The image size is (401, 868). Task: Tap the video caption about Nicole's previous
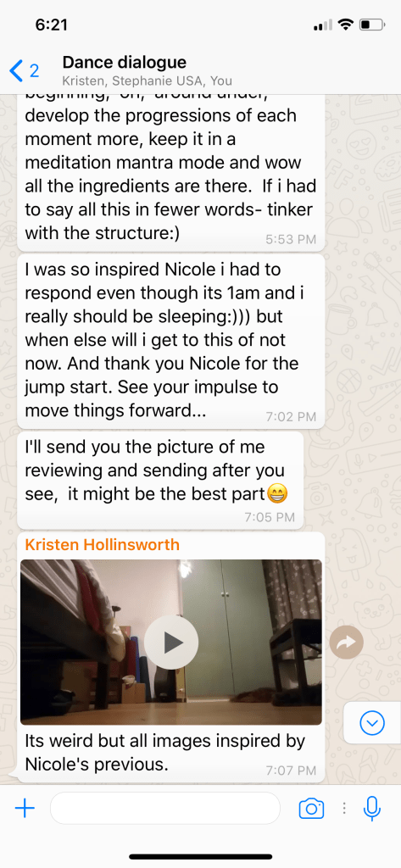165,753
